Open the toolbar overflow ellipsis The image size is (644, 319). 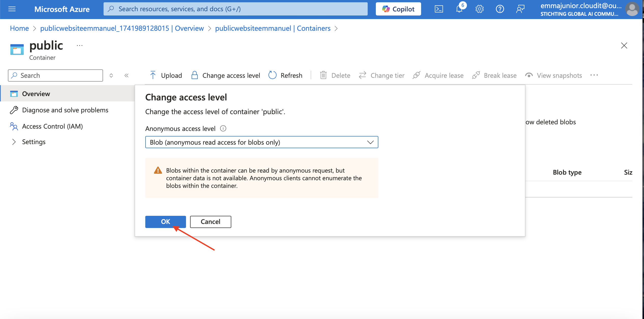point(594,75)
